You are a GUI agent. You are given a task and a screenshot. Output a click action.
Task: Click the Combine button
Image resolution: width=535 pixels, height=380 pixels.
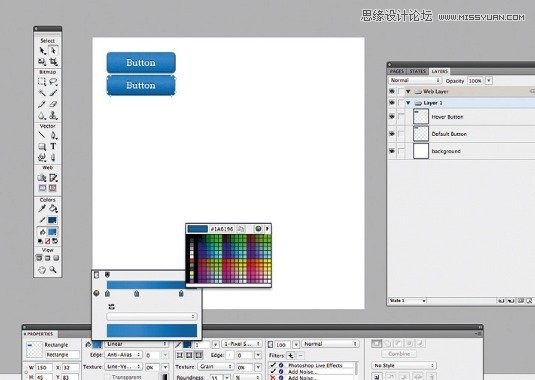tap(399, 354)
